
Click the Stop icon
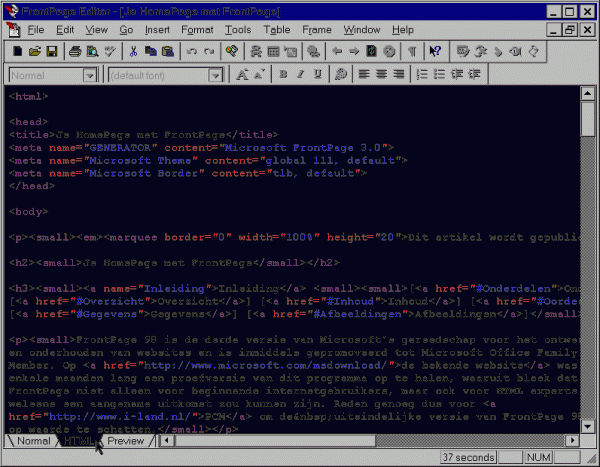click(x=389, y=51)
